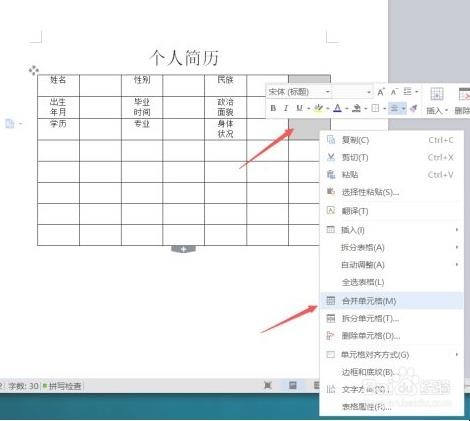Toggle Italic in the mini toolbar
Image resolution: width=470 pixels, height=421 pixels.
286,108
